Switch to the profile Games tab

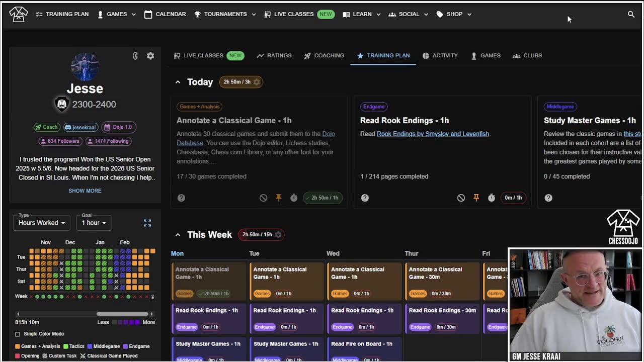[486, 56]
